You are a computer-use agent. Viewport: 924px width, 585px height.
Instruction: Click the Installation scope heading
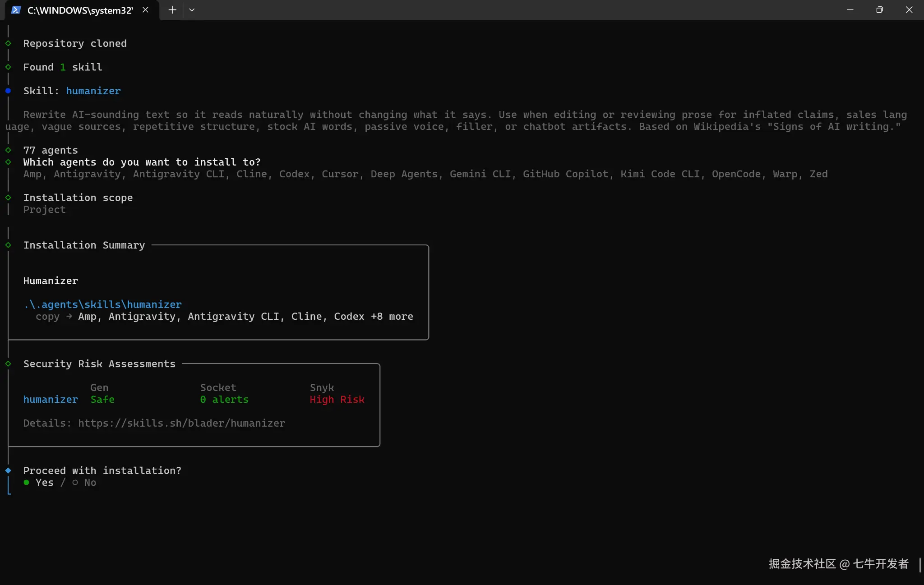click(x=78, y=198)
